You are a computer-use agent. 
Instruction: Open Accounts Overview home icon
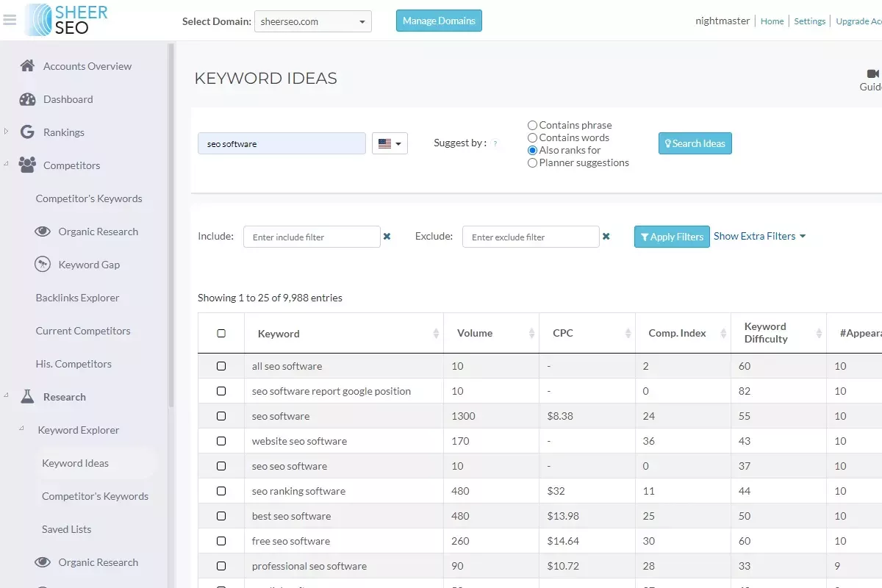pos(27,66)
